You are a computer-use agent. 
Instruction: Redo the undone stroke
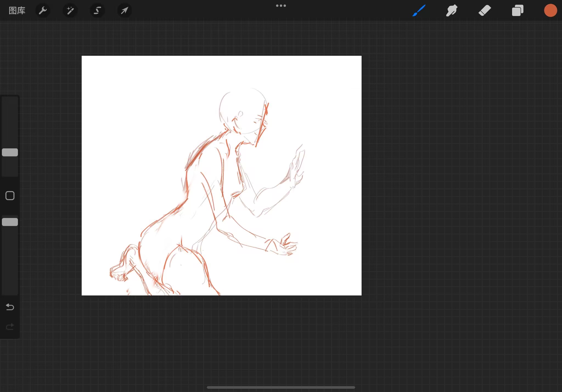point(10,327)
